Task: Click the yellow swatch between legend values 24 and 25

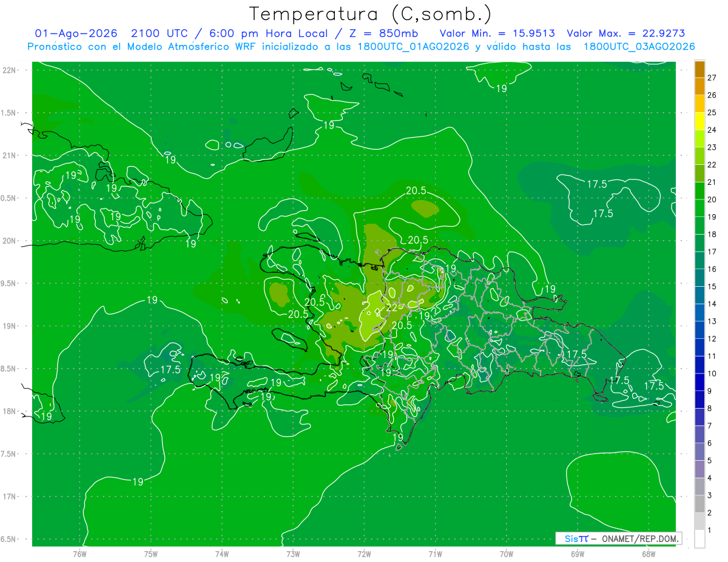Action: (x=699, y=121)
